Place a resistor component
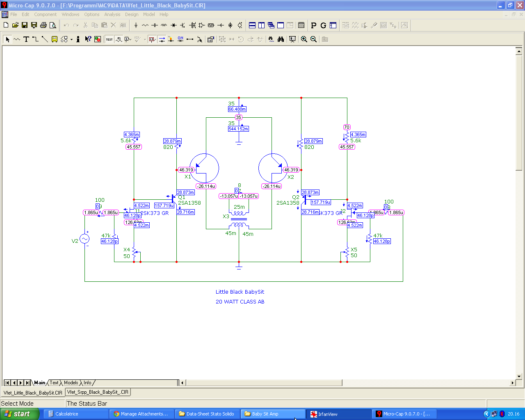525x420 pixels. (x=145, y=25)
